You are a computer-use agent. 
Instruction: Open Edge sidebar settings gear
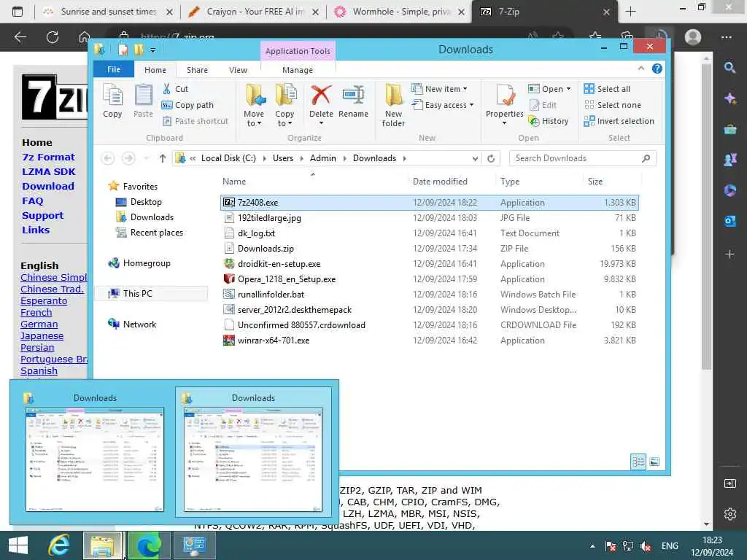point(729,514)
